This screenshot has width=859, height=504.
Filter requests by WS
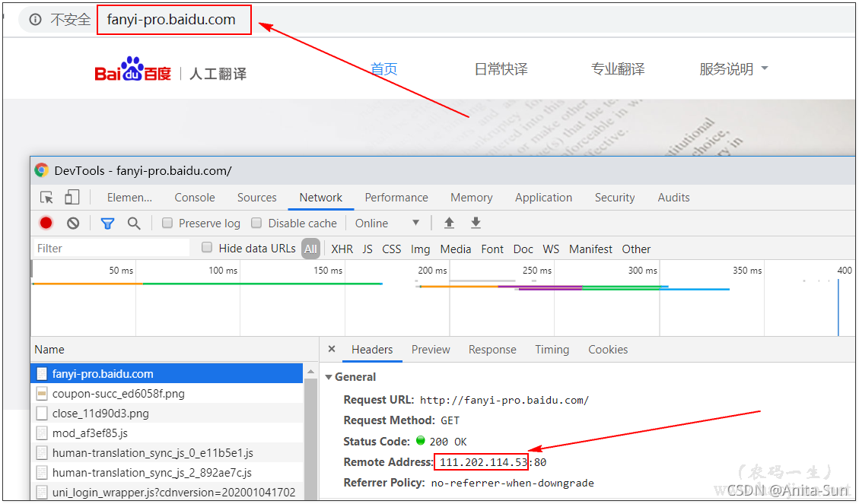551,249
